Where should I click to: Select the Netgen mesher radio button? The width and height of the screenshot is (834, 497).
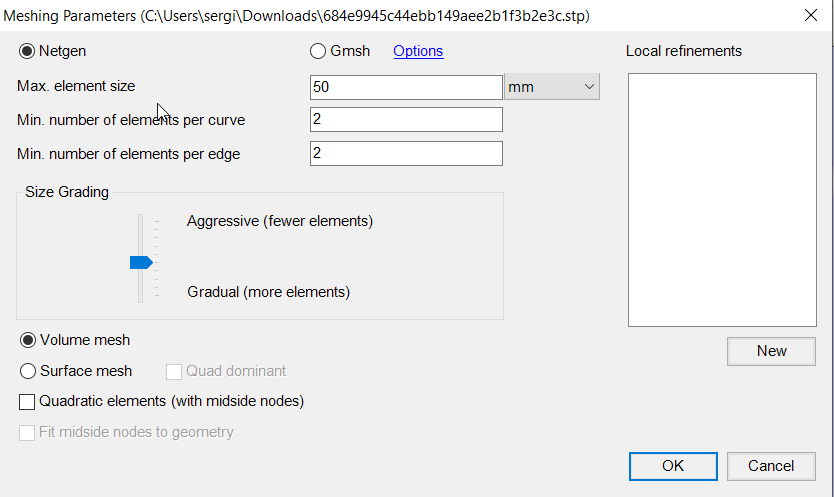click(x=27, y=51)
